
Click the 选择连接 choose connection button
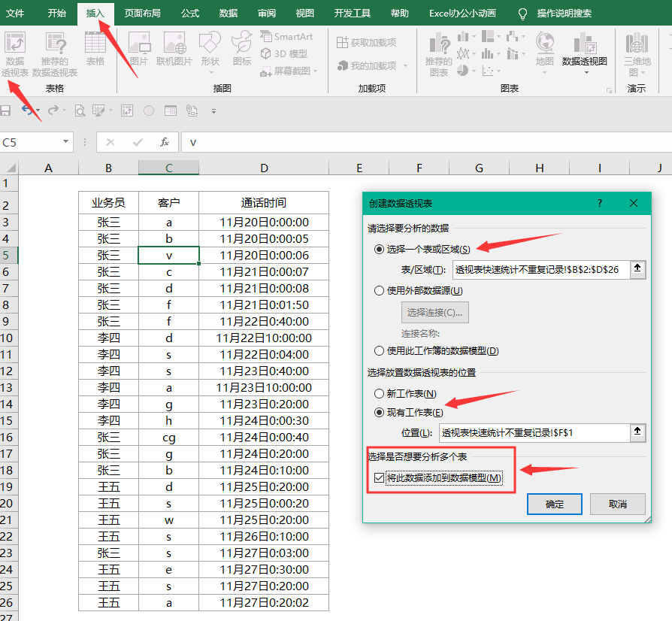[435, 313]
